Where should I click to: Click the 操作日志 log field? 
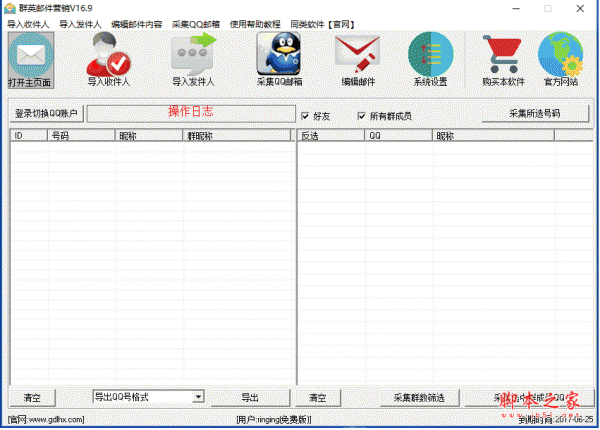[x=191, y=114]
